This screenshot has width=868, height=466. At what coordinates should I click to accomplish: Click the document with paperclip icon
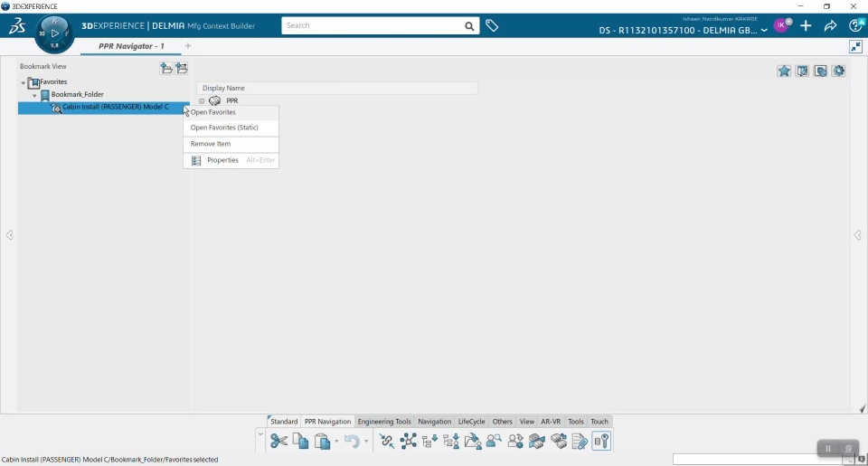[580, 441]
